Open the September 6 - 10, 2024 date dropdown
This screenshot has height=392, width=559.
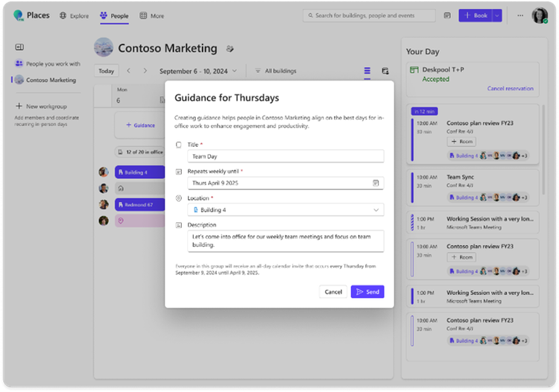pos(198,71)
